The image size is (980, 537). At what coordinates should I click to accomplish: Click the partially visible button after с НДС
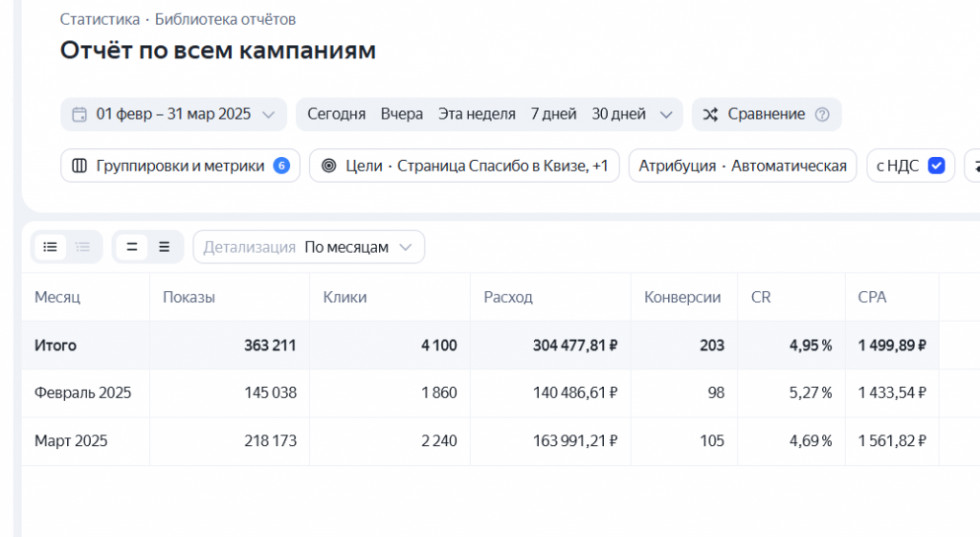tap(972, 166)
